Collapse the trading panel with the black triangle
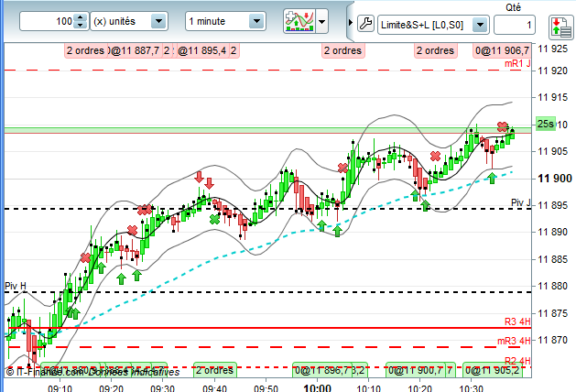The height and width of the screenshot is (392, 576). 351,23
